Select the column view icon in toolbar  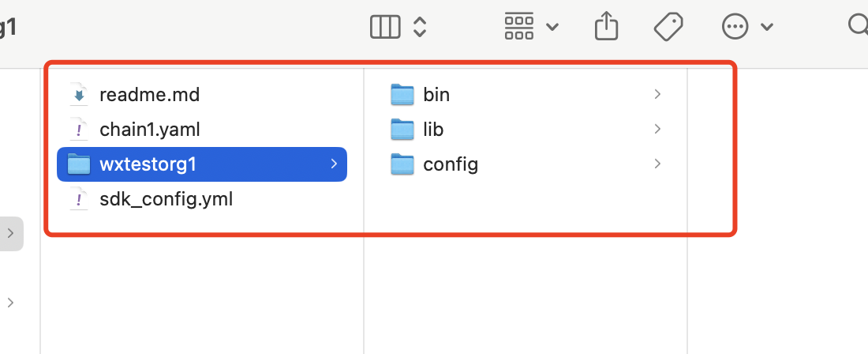(385, 27)
